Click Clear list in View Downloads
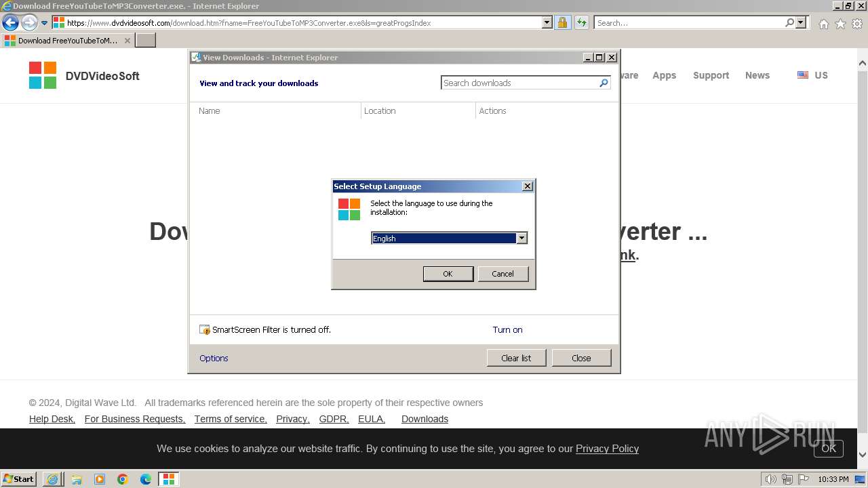Viewport: 868px width, 488px height. [516, 358]
